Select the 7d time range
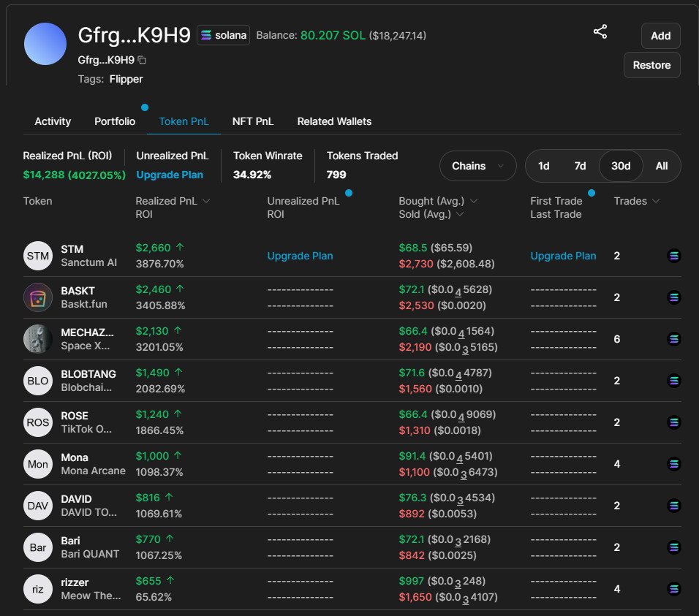 point(580,166)
